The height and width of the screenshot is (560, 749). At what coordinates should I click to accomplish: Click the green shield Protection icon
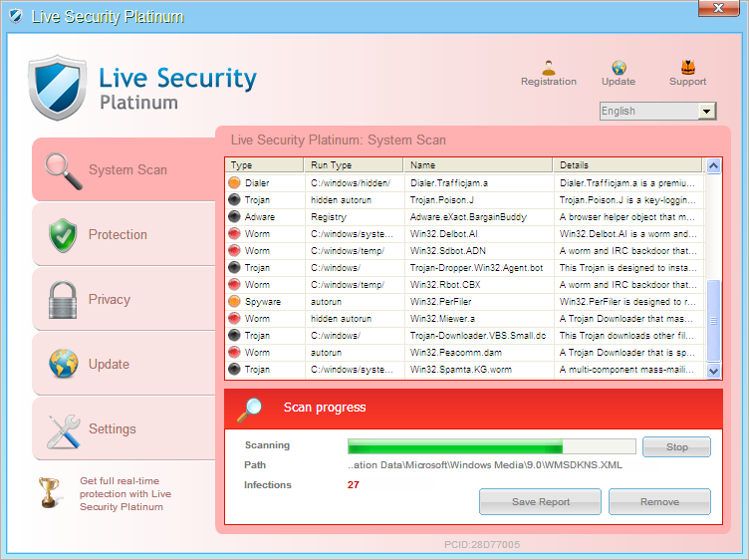(63, 235)
